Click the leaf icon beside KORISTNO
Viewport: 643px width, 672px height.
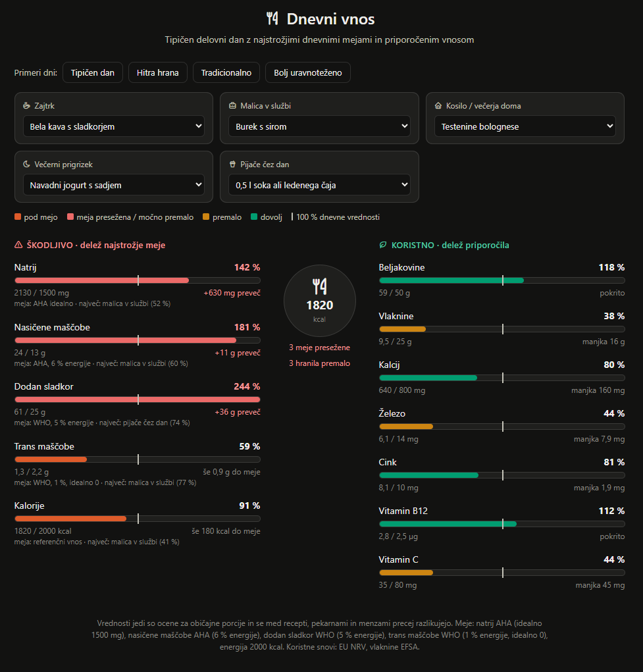point(383,245)
